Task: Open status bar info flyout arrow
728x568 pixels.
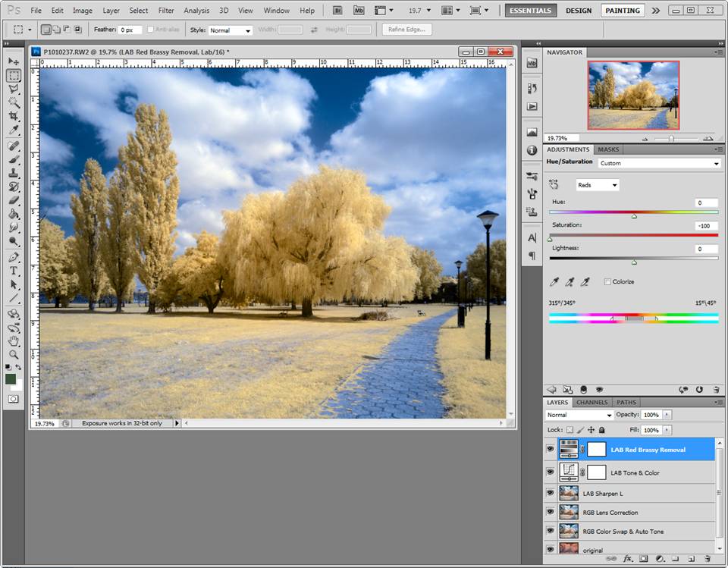Action: 177,423
